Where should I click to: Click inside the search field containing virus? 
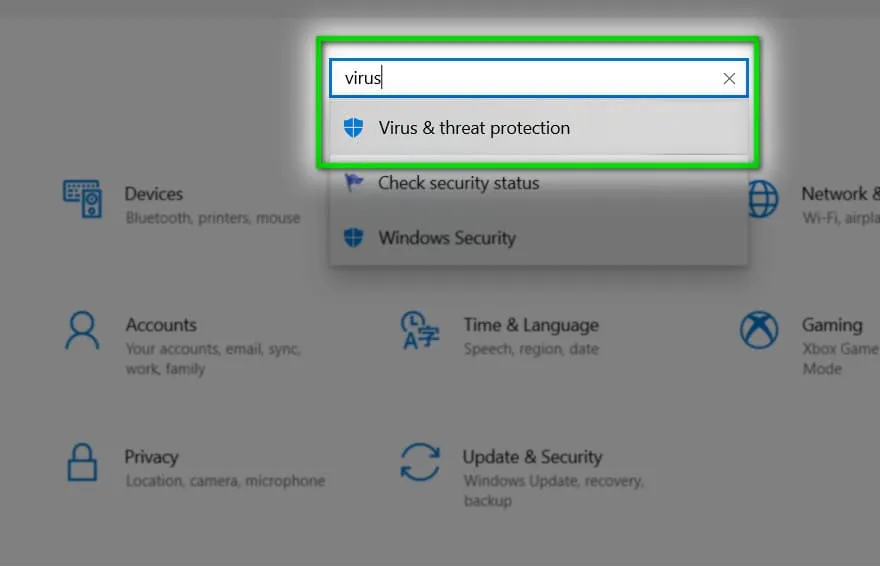tap(539, 78)
